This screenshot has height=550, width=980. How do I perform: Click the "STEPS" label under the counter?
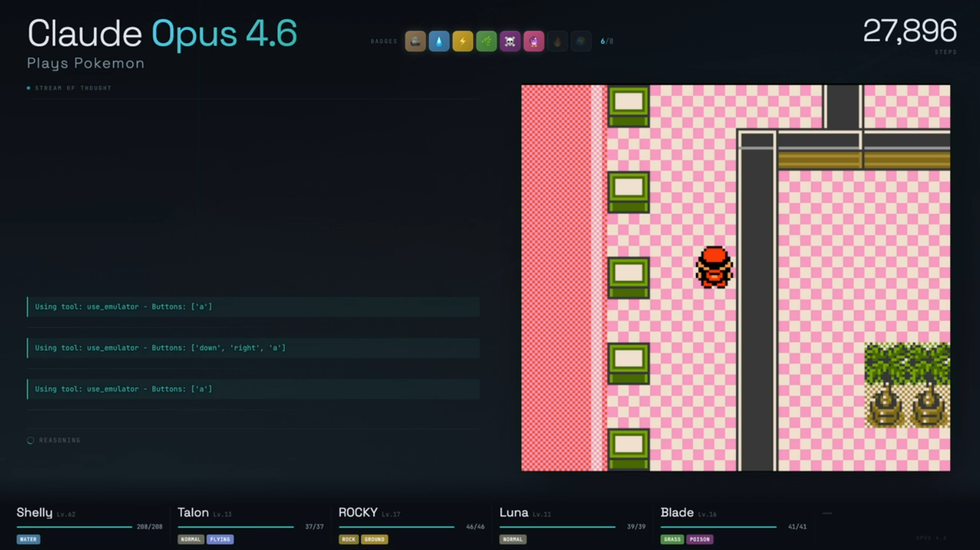click(x=946, y=52)
